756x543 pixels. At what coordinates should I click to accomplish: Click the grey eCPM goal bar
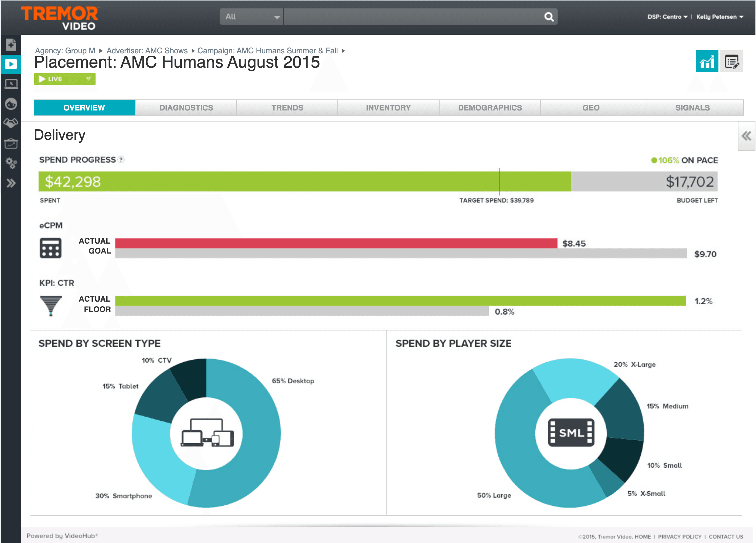pos(401,253)
